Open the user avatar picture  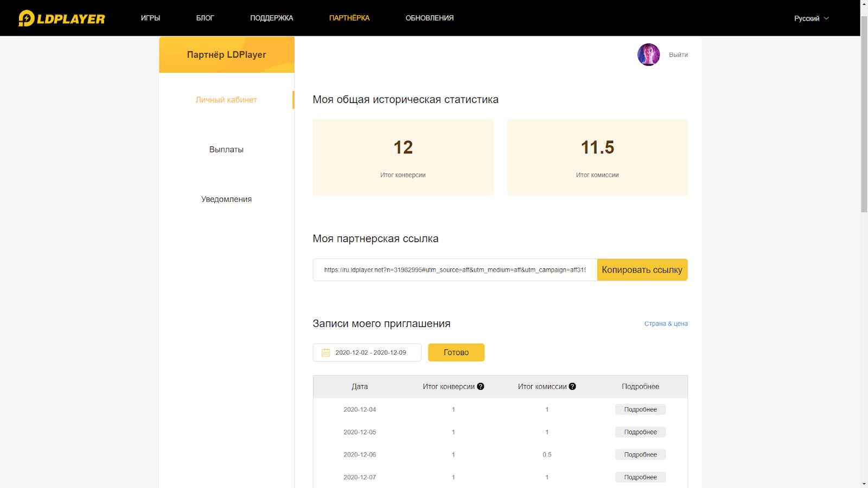click(648, 55)
